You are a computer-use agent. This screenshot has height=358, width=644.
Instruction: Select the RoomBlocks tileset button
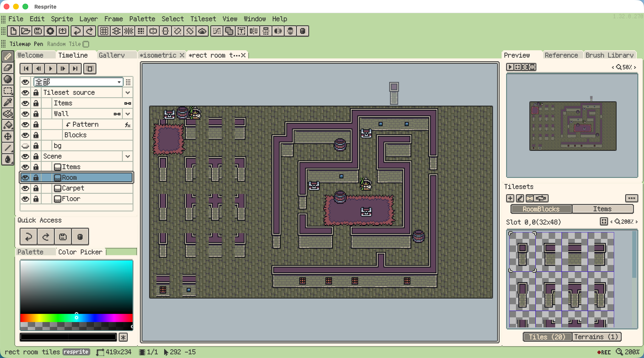[x=541, y=209]
